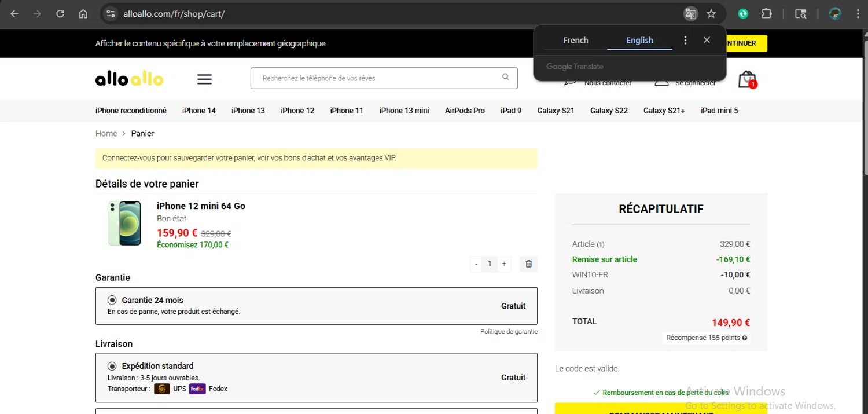The width and height of the screenshot is (868, 414).
Task: Open iPhone 11 category
Action: pyautogui.click(x=347, y=111)
